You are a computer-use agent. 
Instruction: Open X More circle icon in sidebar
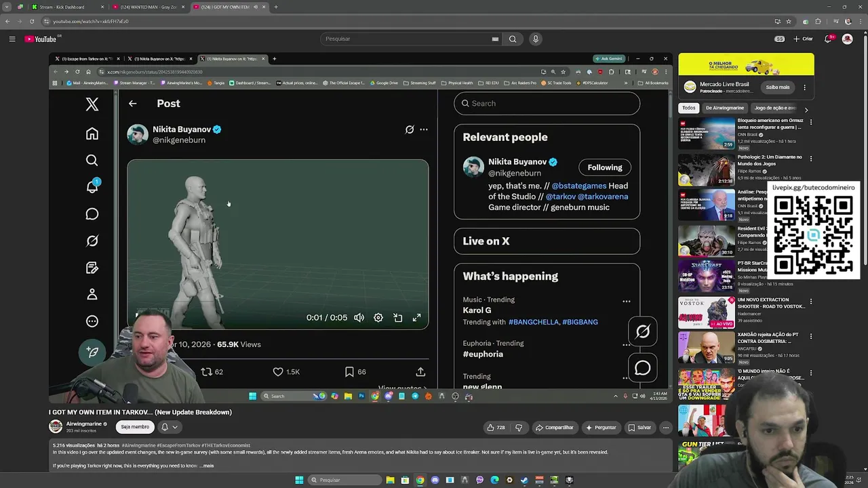pos(92,321)
